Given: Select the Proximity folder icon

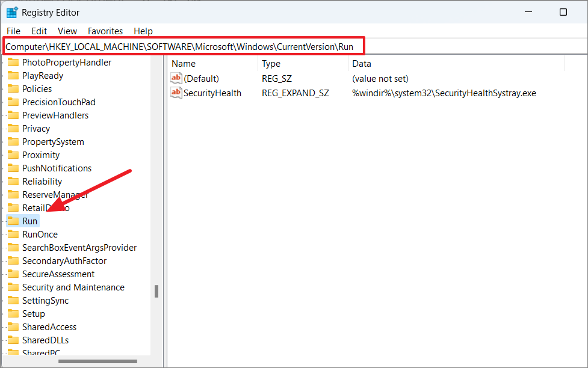Looking at the screenshot, I should click(13, 155).
